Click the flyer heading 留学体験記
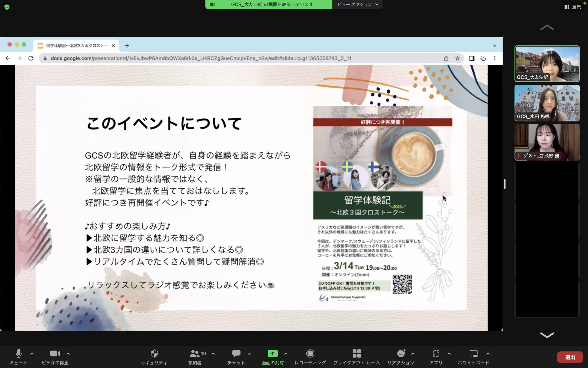This screenshot has width=588, height=368. pos(367,200)
